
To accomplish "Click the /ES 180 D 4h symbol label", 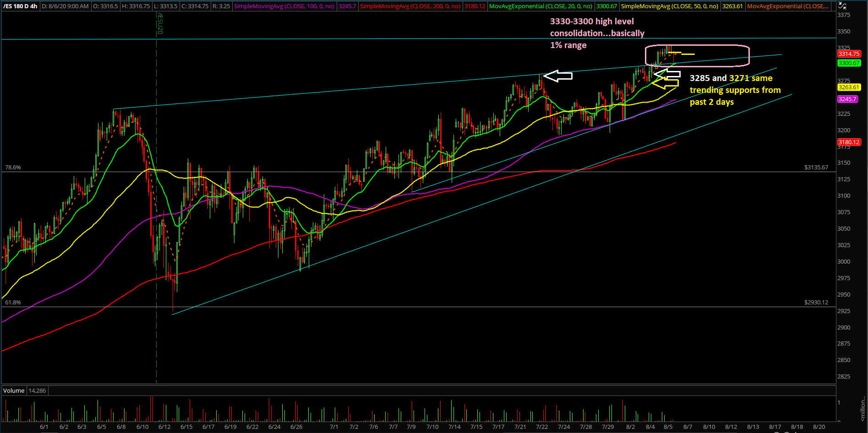I will coord(20,6).
